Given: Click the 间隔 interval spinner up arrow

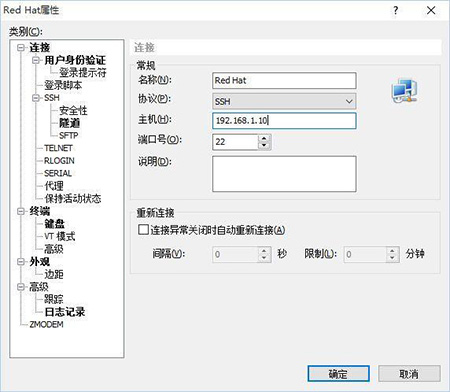Looking at the screenshot, I should (x=264, y=251).
